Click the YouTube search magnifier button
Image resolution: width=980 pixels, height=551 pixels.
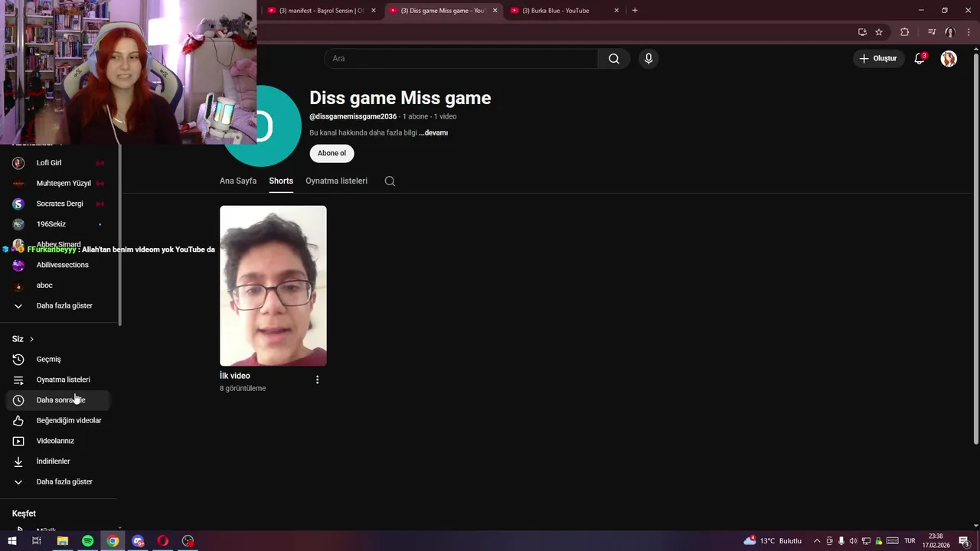[614, 59]
